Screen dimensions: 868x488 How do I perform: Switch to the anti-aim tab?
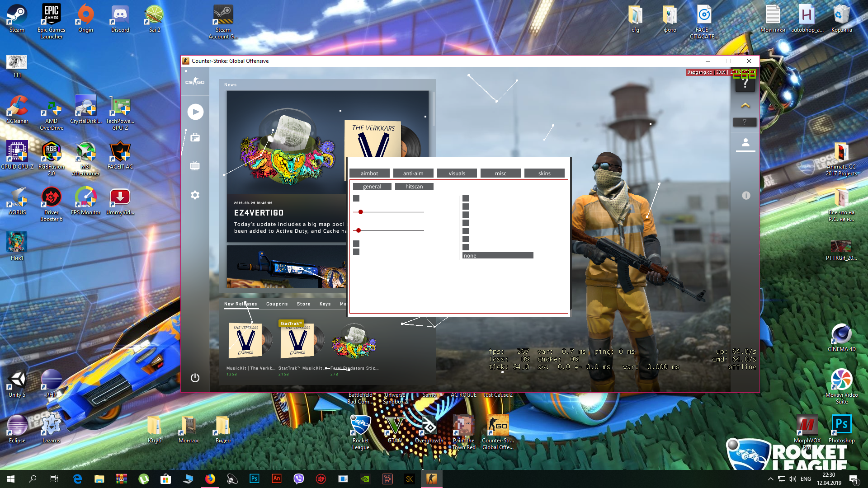pos(413,174)
